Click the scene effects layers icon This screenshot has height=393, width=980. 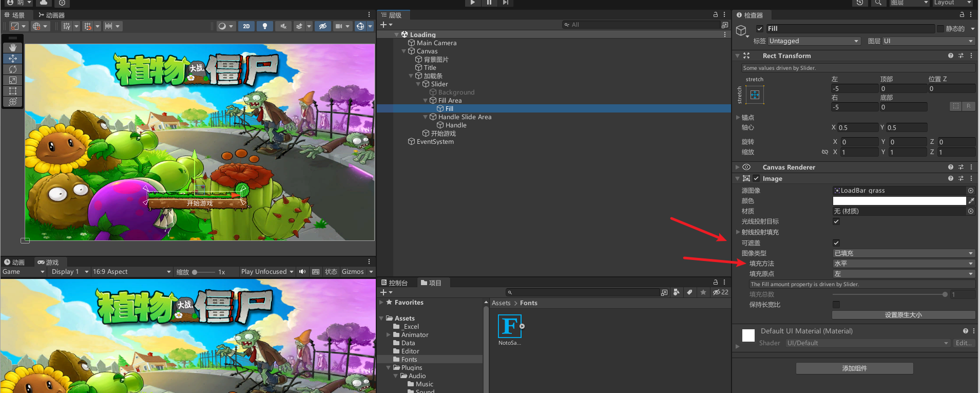(x=299, y=26)
